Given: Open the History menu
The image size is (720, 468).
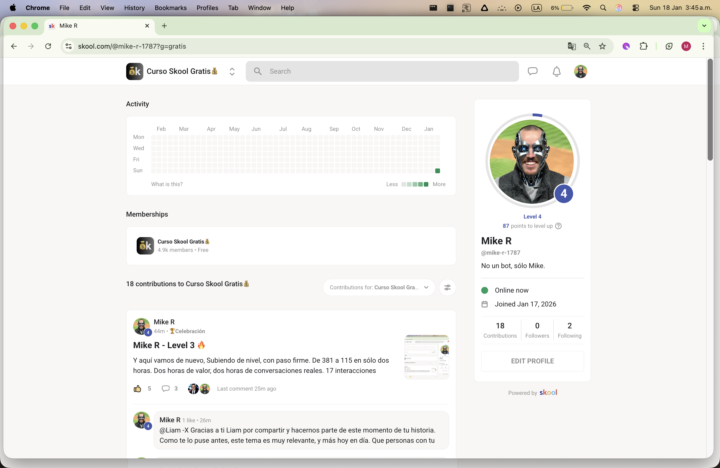Looking at the screenshot, I should (x=134, y=8).
